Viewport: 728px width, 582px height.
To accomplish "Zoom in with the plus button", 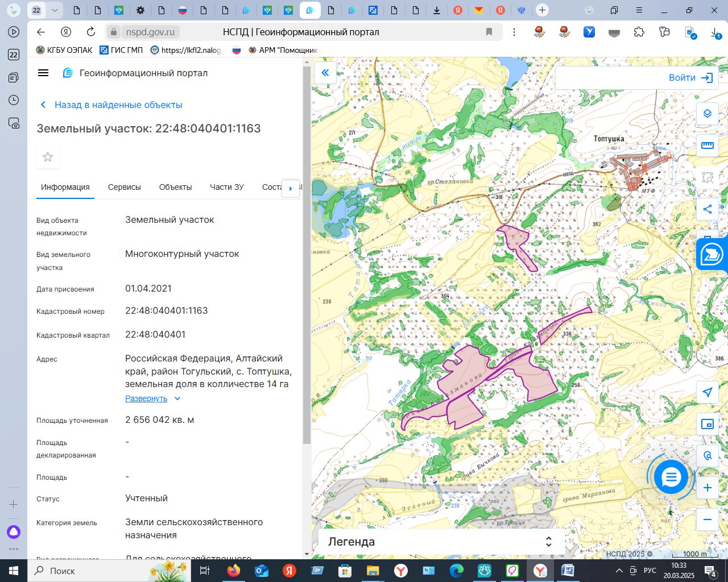I will pos(707,488).
